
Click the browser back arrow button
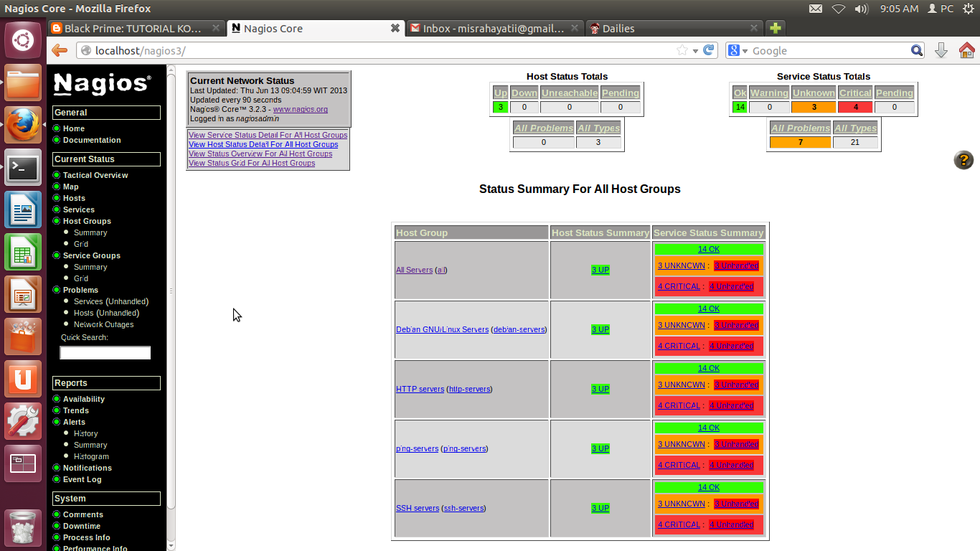click(60, 50)
